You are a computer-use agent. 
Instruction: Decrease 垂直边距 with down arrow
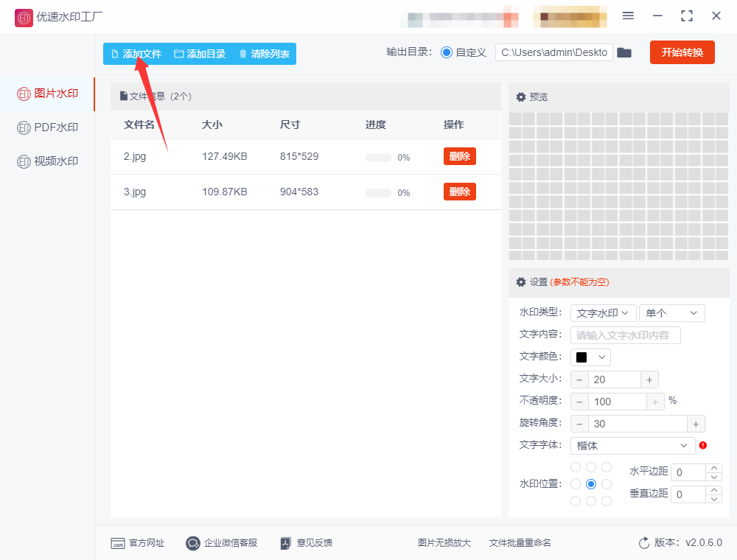(714, 499)
